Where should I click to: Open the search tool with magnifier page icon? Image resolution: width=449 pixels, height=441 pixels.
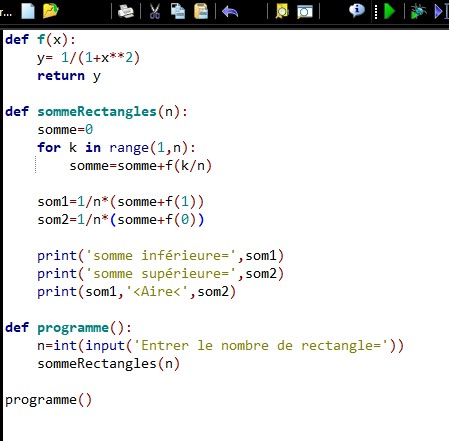[x=282, y=12]
